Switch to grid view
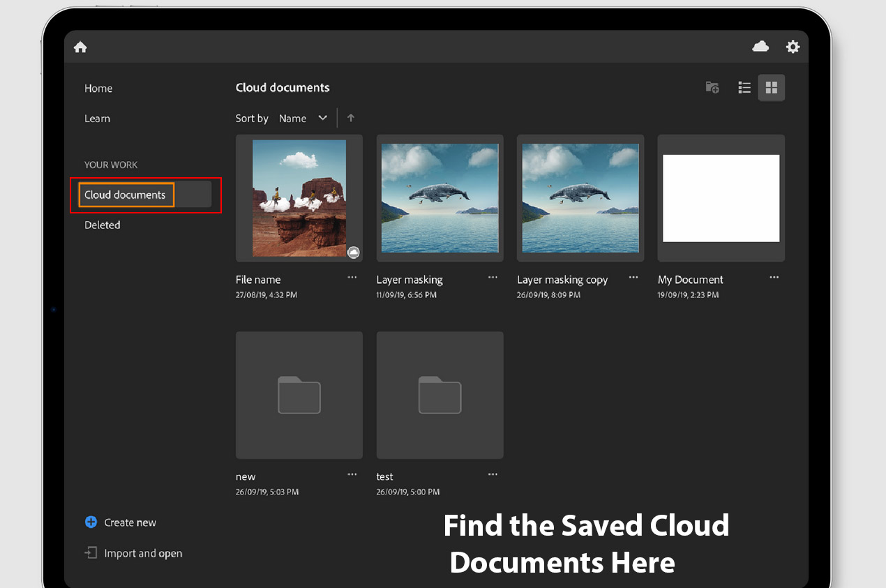Screen dimensions: 886x588 771,87
